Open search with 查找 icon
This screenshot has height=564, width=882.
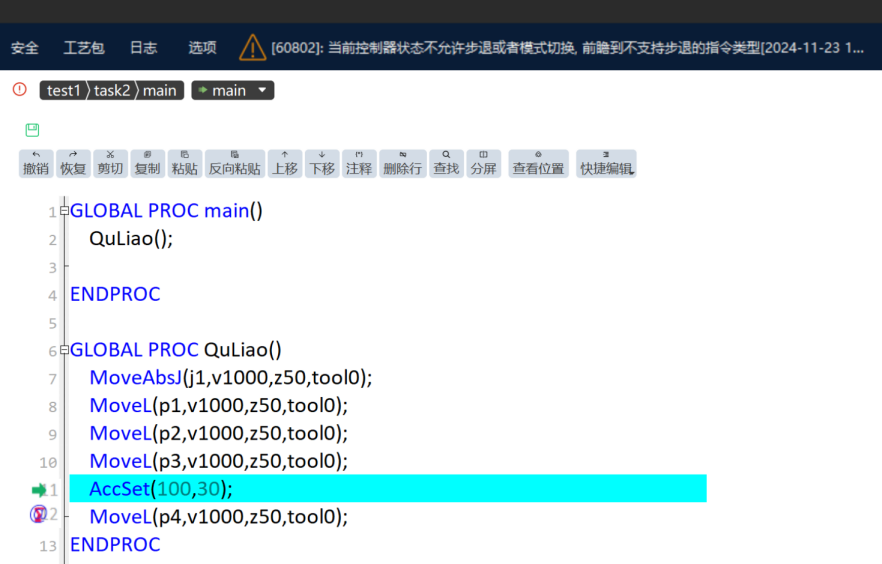446,164
